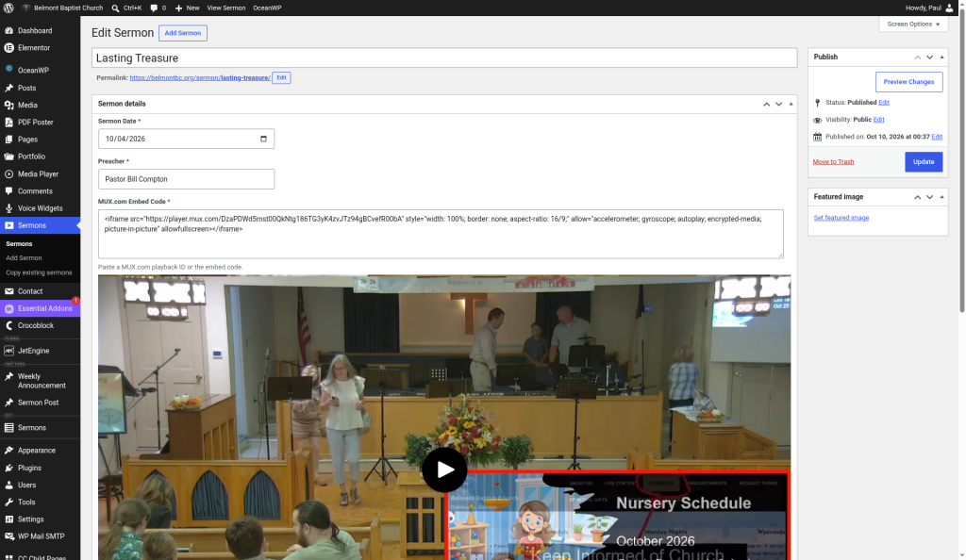Open Howdy, Paul account menu

929,8
